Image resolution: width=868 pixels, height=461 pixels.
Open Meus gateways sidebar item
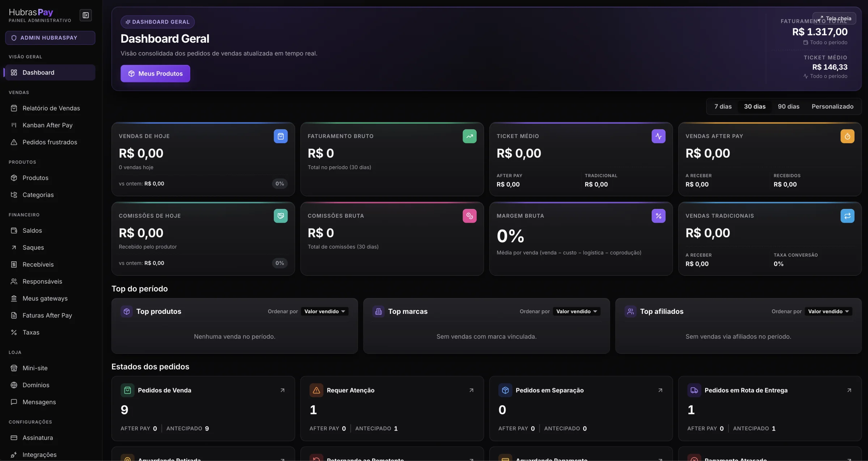click(x=50, y=298)
